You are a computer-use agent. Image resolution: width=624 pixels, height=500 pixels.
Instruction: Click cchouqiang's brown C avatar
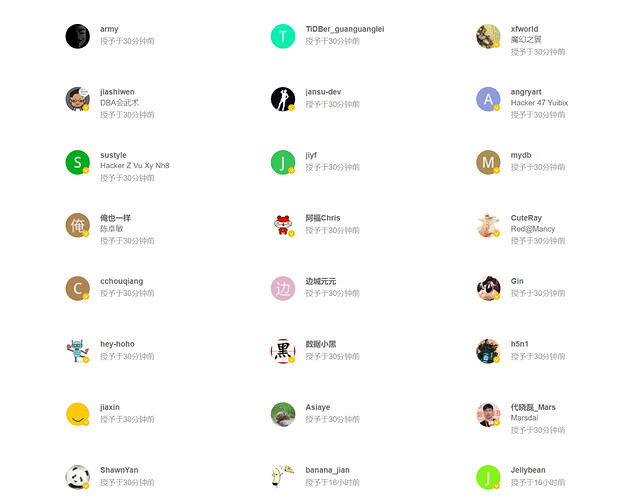(78, 288)
